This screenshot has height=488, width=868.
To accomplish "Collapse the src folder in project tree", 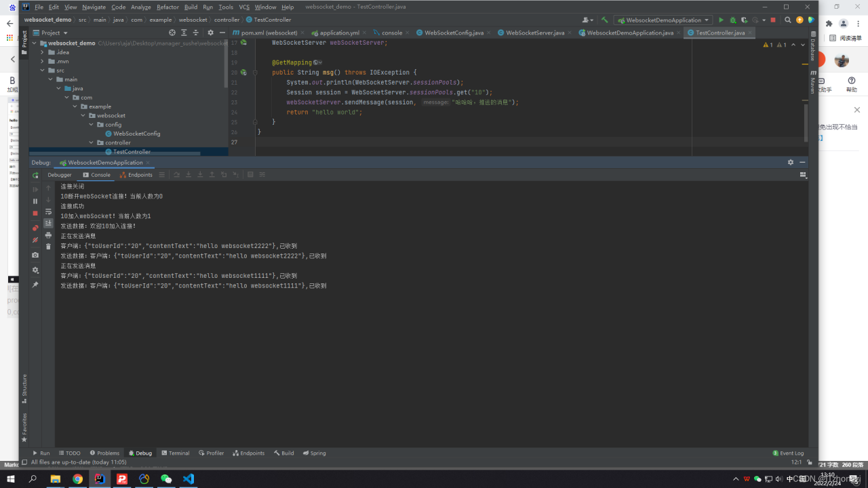I will [42, 70].
